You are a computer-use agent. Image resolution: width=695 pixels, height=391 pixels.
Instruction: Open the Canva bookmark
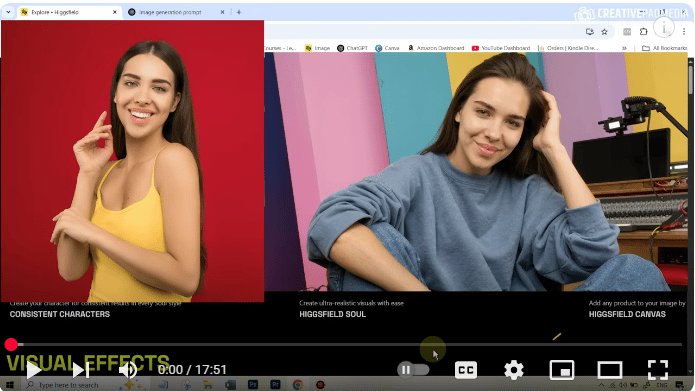(x=387, y=48)
